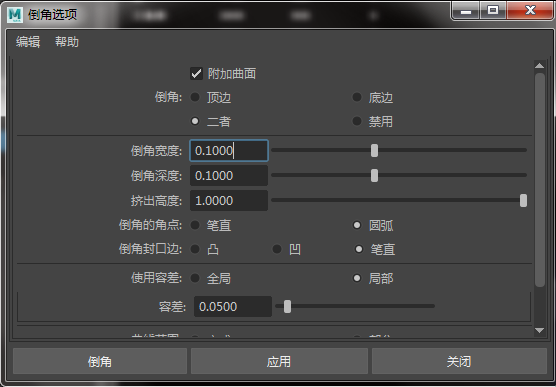
Task: Click the 关闭 button
Action: click(459, 361)
